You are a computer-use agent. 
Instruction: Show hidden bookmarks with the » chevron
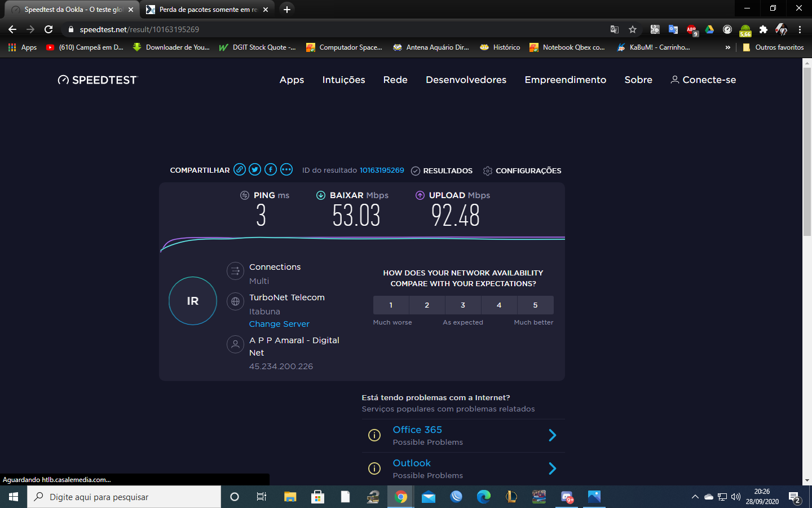727,47
